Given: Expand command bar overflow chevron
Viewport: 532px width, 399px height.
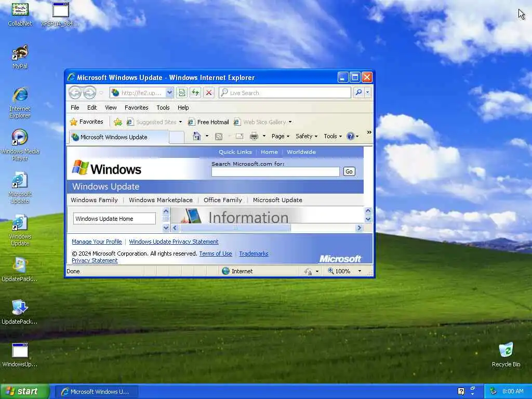Looking at the screenshot, I should pos(369,132).
